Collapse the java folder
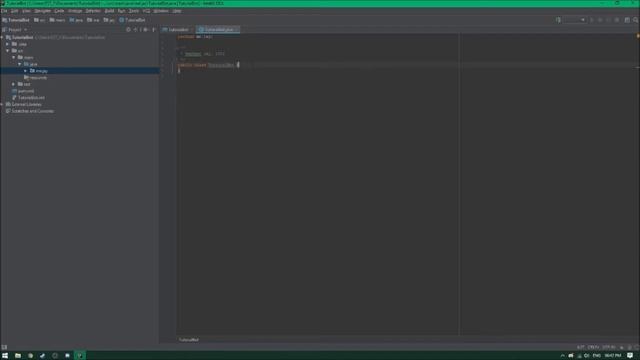 [x=20, y=64]
